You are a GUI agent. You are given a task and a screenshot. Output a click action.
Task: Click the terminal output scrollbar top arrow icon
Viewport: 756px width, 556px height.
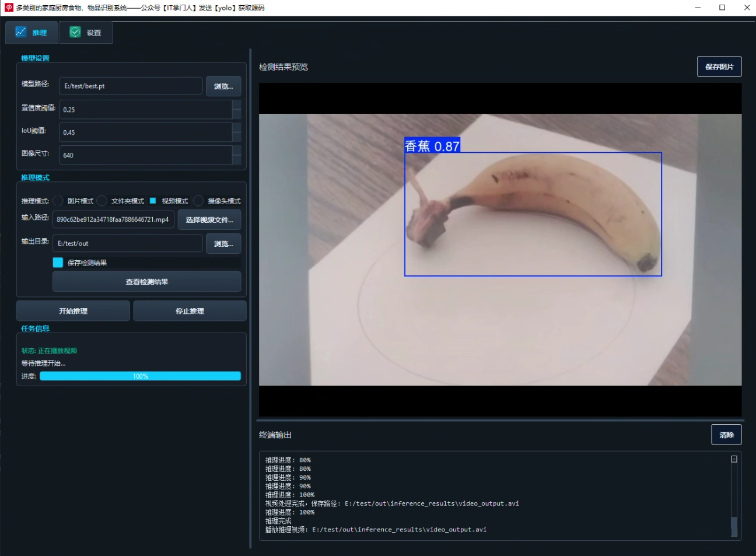[x=734, y=459]
